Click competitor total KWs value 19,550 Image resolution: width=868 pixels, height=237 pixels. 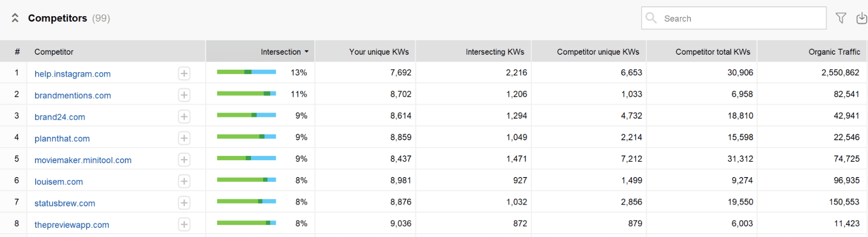click(740, 202)
